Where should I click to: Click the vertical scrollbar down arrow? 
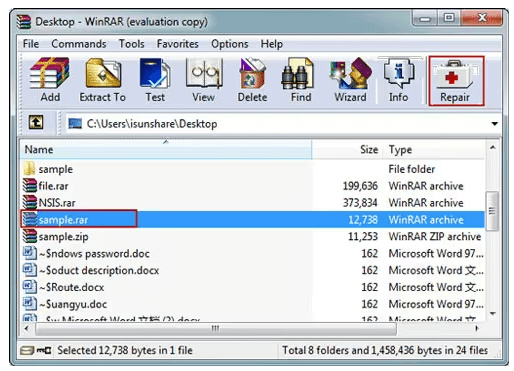click(x=493, y=313)
